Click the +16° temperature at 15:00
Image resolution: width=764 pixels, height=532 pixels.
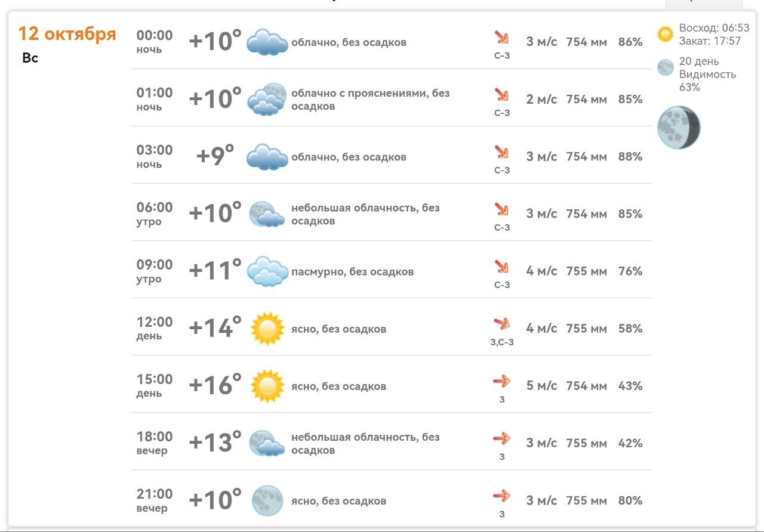pos(215,385)
